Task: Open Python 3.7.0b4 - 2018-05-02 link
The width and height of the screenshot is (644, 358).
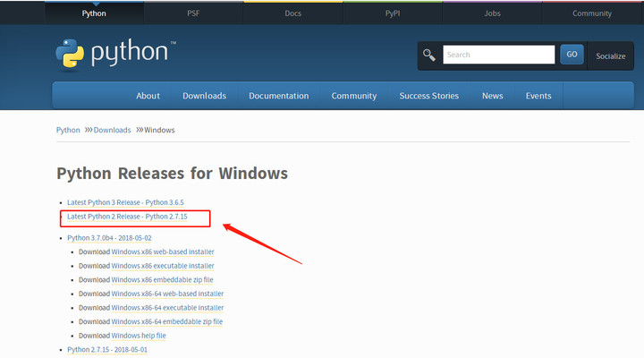Action: click(x=109, y=238)
